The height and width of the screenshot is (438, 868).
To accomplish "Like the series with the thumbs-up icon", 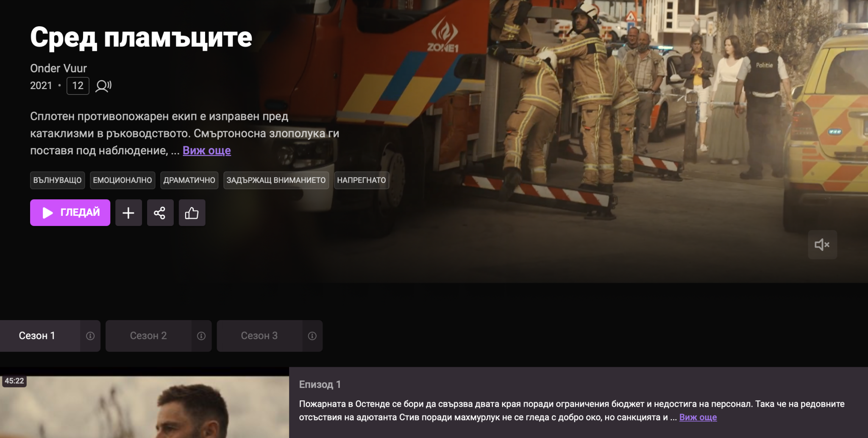I will pyautogui.click(x=192, y=212).
